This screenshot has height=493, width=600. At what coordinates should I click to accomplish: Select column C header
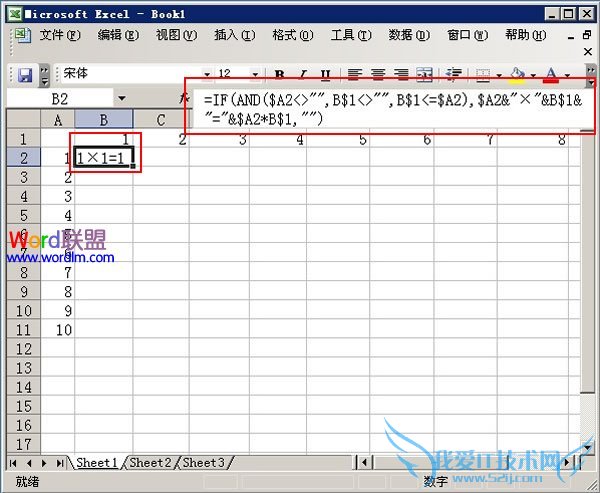pos(161,119)
